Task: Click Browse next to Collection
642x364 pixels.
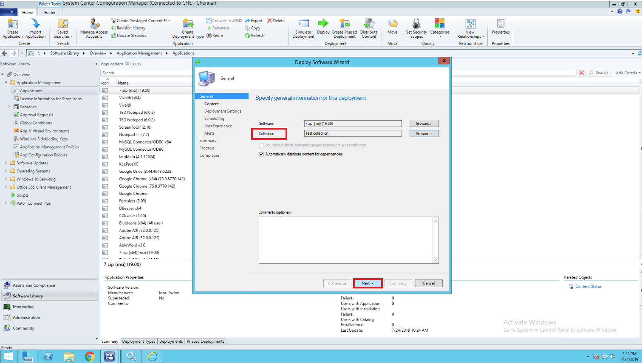Action: (424, 133)
